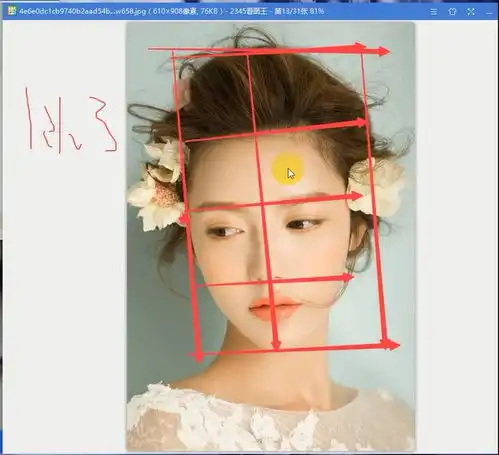Viewport: 499px width, 455px height.
Task: Click the top red arrow's right arrowhead
Action: [x=383, y=51]
